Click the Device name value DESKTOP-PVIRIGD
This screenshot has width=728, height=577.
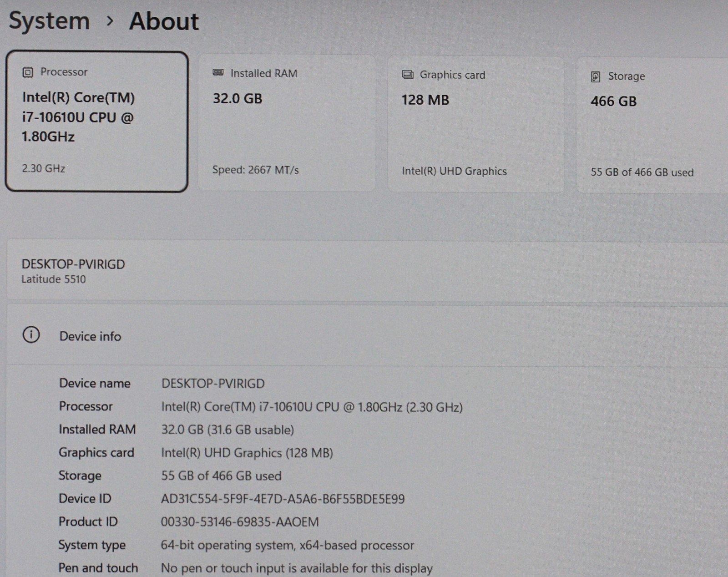tap(213, 384)
